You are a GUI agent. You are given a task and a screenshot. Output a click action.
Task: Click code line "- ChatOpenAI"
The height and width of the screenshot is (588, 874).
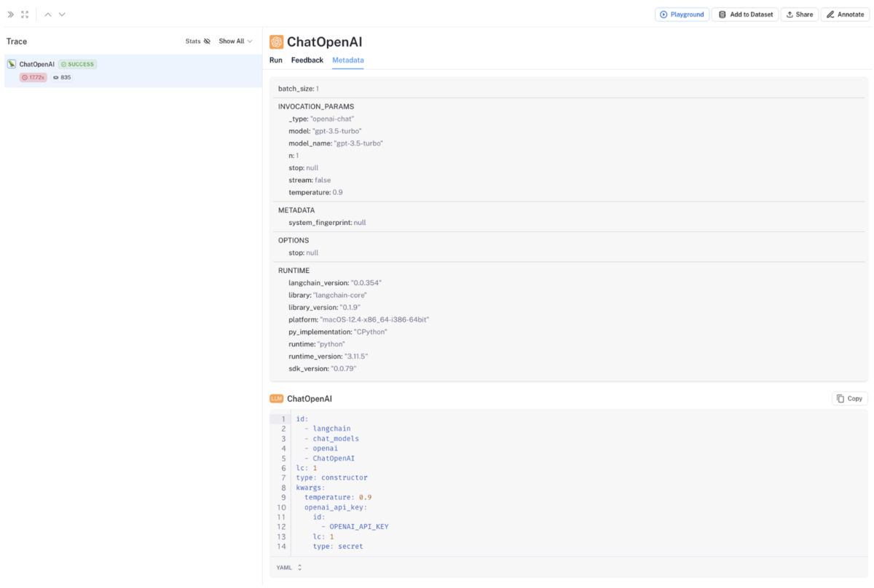(330, 458)
